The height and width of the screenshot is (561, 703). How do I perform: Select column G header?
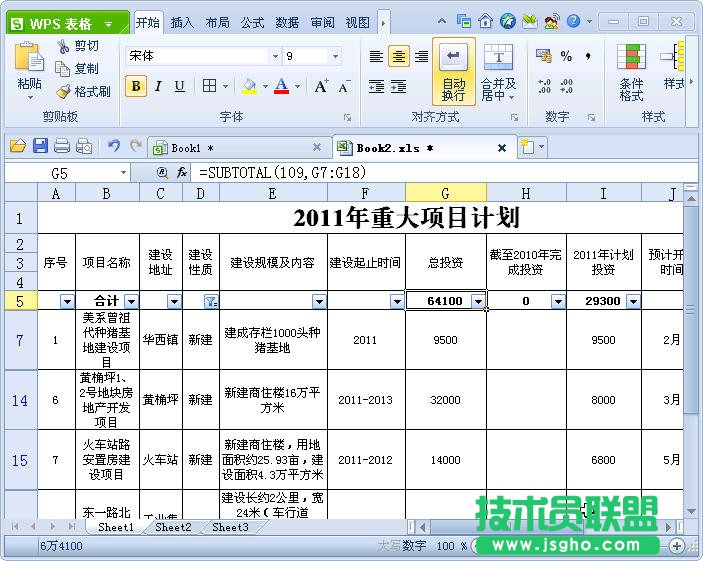(x=446, y=193)
